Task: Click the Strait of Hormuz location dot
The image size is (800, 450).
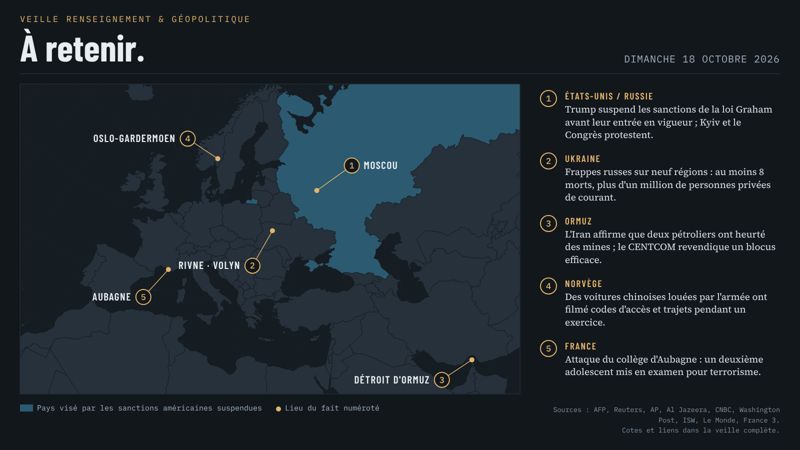Action: (x=472, y=360)
